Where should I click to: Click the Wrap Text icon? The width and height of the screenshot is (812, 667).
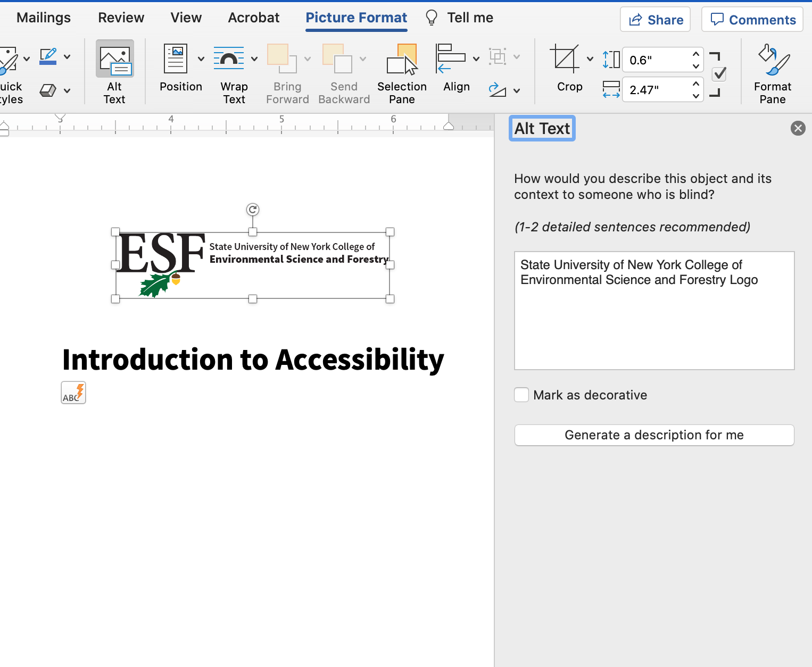click(229, 59)
